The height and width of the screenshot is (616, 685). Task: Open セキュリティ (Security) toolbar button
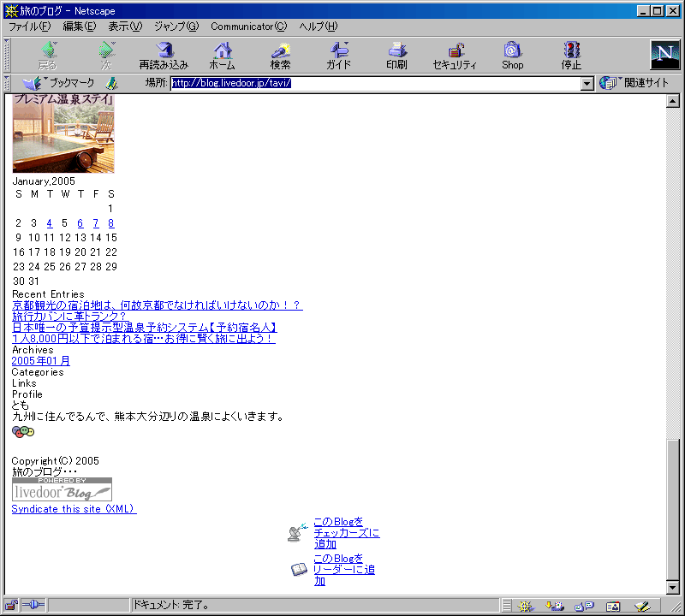455,56
